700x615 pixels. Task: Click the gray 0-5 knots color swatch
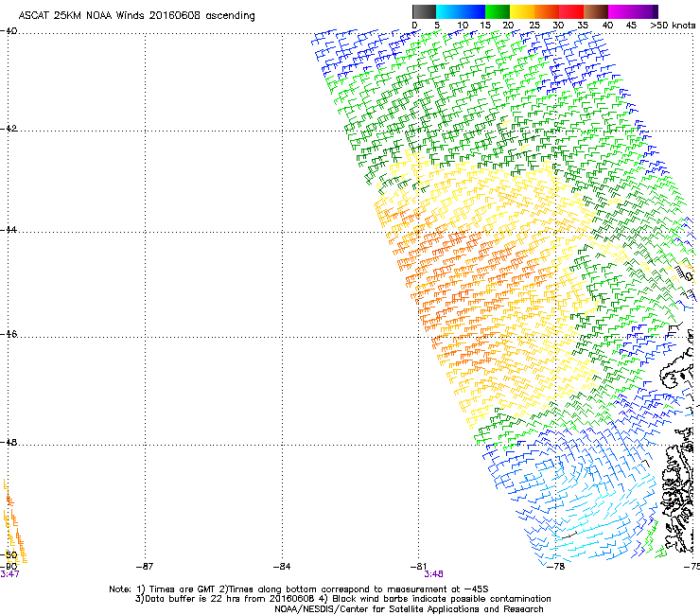(x=424, y=11)
